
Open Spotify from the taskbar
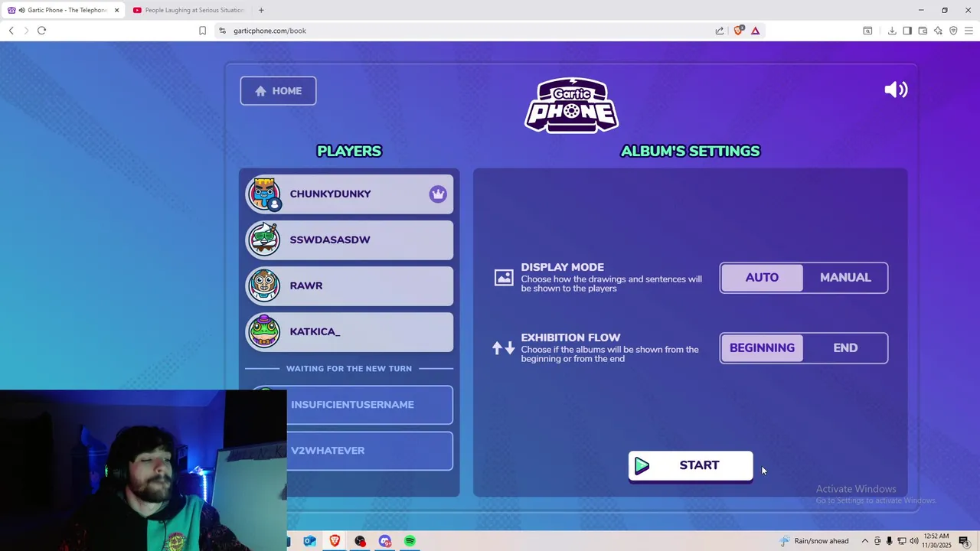(410, 541)
